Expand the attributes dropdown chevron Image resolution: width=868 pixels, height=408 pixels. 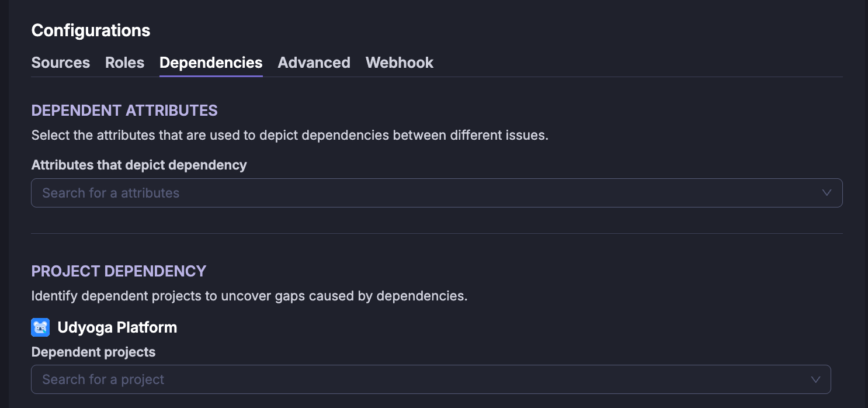[827, 193]
